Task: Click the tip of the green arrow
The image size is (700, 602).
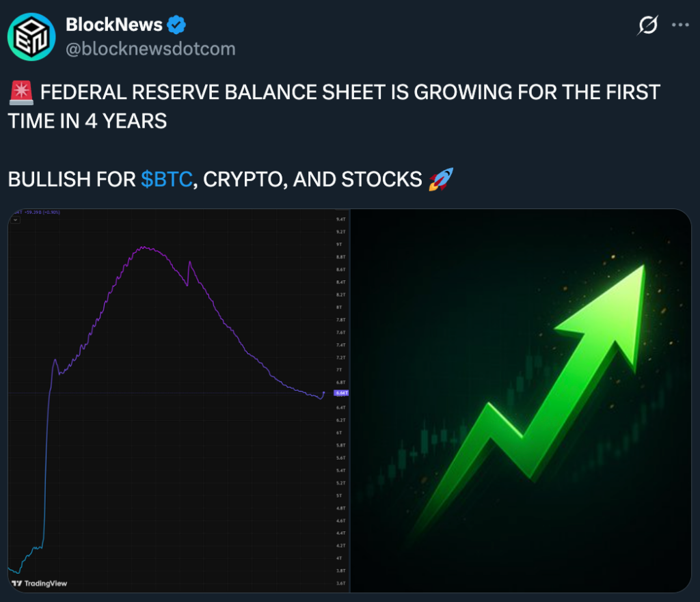Action: click(641, 268)
